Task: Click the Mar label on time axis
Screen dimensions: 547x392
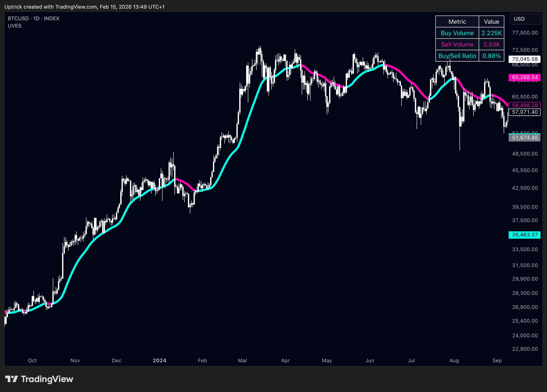Action: coord(242,360)
